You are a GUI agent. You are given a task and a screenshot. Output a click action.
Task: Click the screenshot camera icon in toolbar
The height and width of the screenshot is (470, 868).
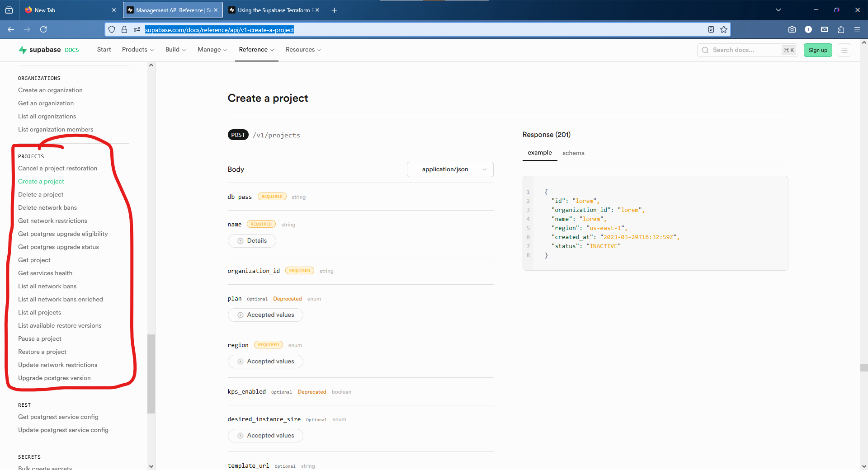[x=792, y=29]
